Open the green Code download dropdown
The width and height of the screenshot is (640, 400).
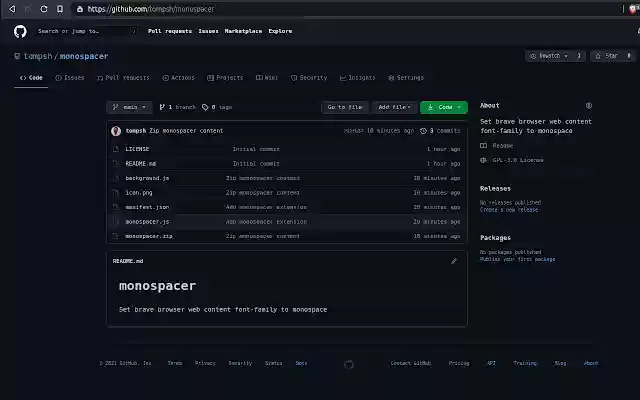click(x=444, y=107)
